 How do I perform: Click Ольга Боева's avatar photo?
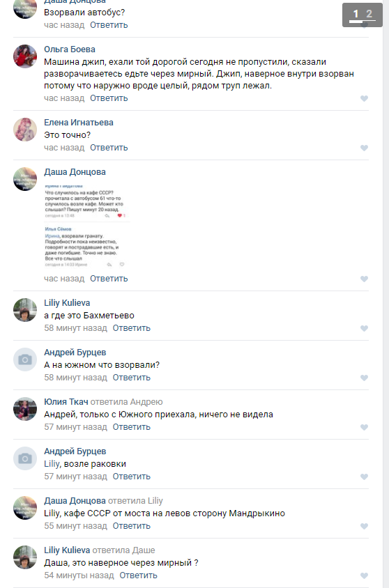pyautogui.click(x=25, y=56)
